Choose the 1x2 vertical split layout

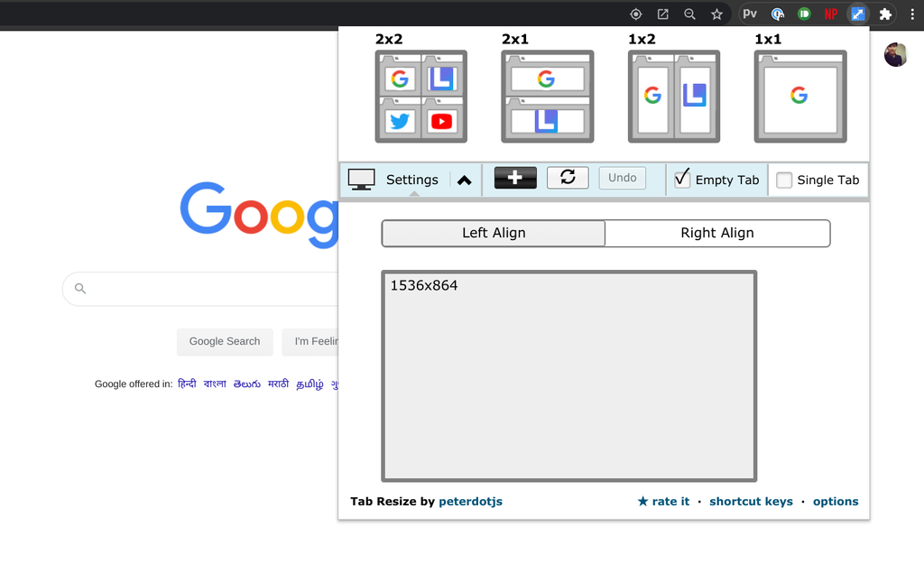click(x=674, y=97)
